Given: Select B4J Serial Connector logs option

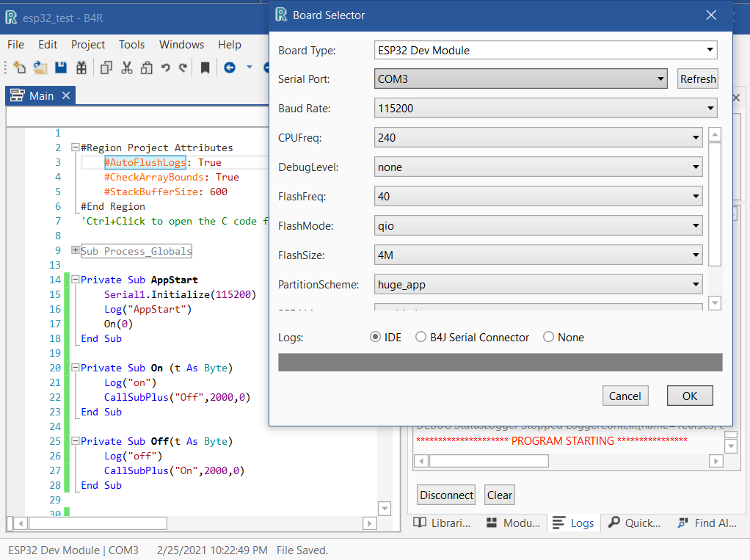Looking at the screenshot, I should [x=421, y=338].
